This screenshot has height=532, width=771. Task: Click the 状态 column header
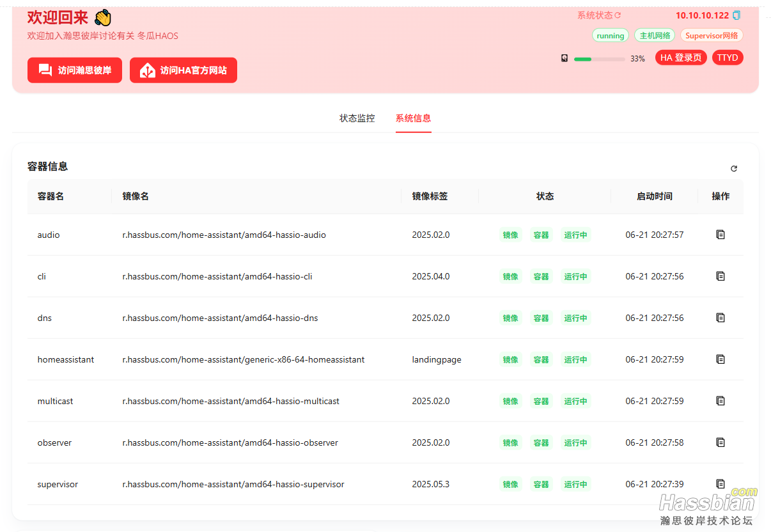tap(545, 196)
